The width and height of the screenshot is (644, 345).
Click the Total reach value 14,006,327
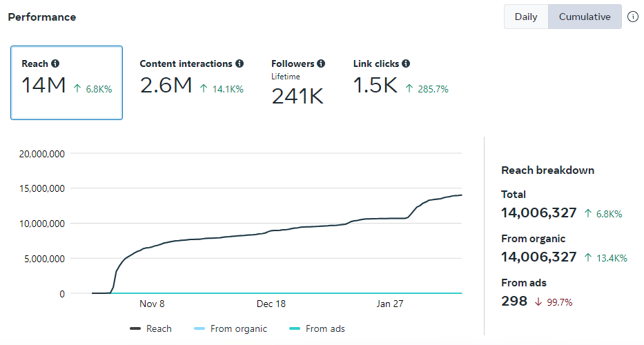pos(539,213)
